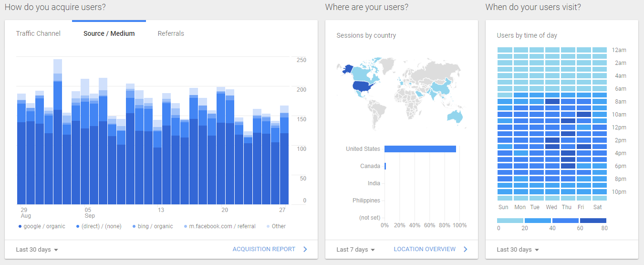
Task: Click the arrow next to Acquisition Report
Action: point(305,249)
